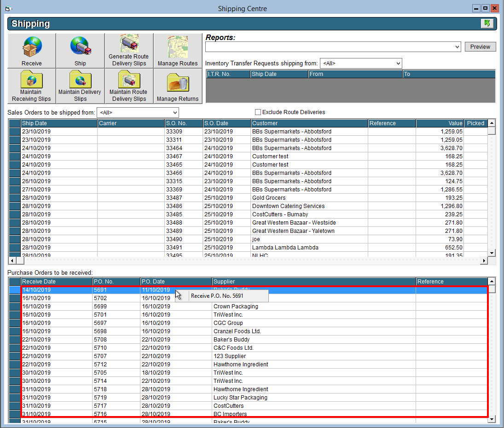Viewport: 504px width, 428px height.
Task: Select the Cranzel Foods Ltd. purchase order
Action: click(x=248, y=331)
